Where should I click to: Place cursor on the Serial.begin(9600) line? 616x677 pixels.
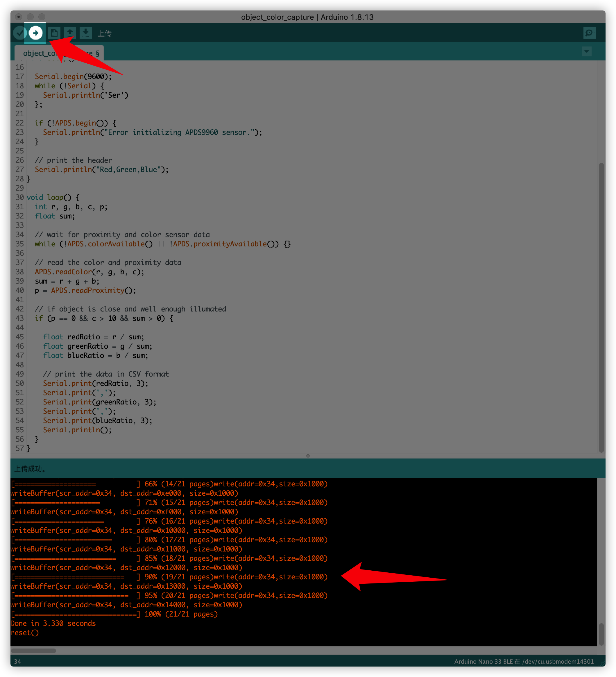point(73,77)
